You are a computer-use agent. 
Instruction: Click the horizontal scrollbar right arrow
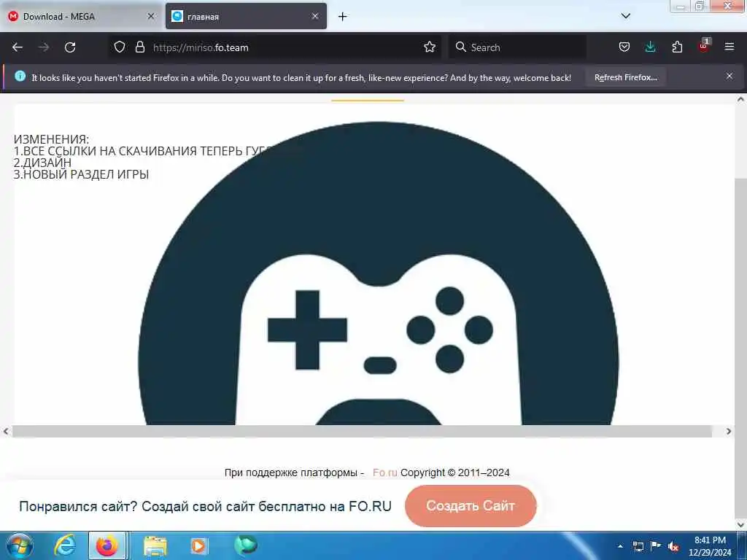tap(729, 432)
